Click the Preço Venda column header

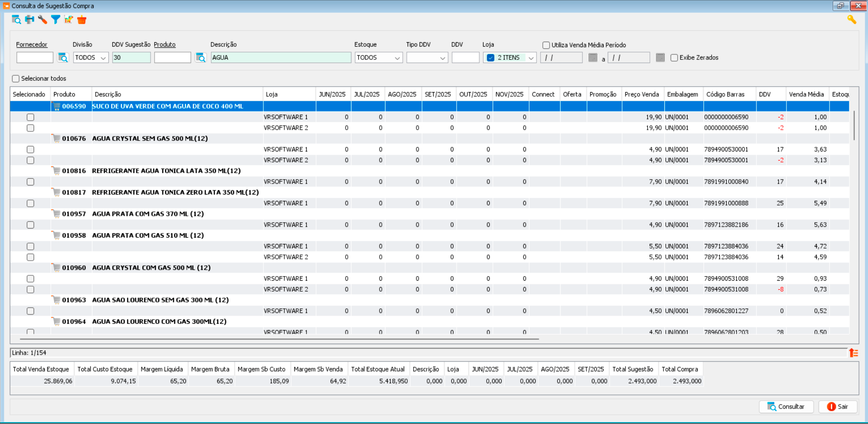[641, 94]
